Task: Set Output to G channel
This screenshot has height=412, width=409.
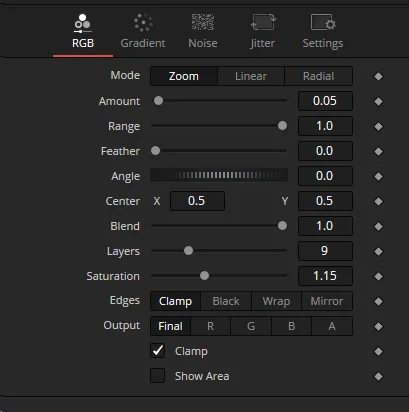Action: (251, 326)
